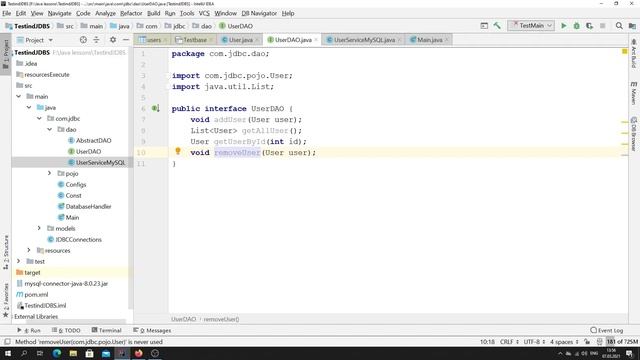Click the locate file target icon
The image size is (640, 360).
83,40
